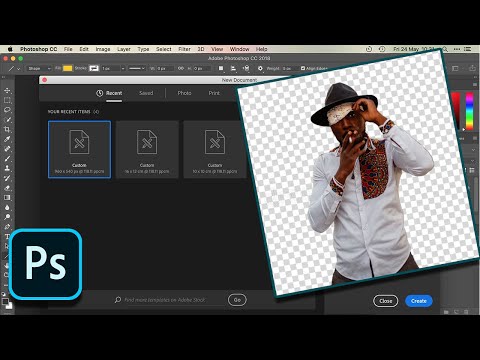This screenshot has width=480, height=360.
Task: Toggle the Align Edges checkbox
Action: pos(303,68)
